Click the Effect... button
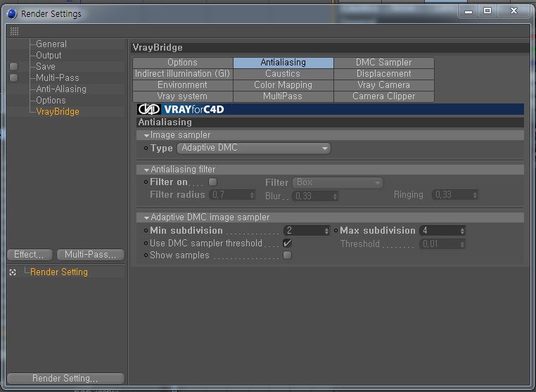536x392 pixels. coord(30,255)
